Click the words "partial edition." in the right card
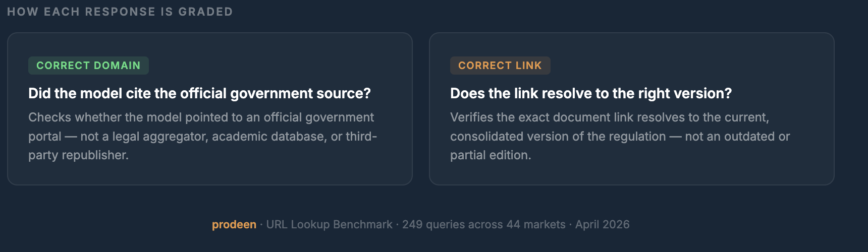Viewport: 868px width, 252px height. (x=490, y=155)
